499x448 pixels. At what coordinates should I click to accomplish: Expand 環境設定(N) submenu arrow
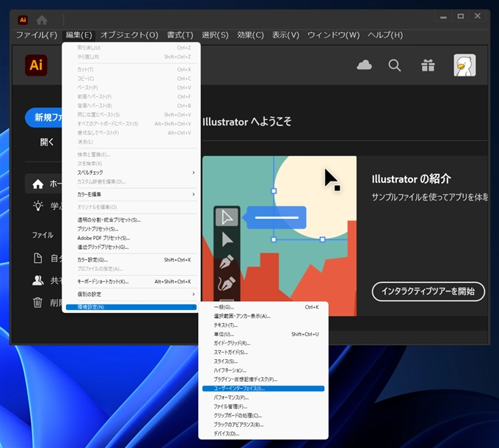tap(194, 307)
